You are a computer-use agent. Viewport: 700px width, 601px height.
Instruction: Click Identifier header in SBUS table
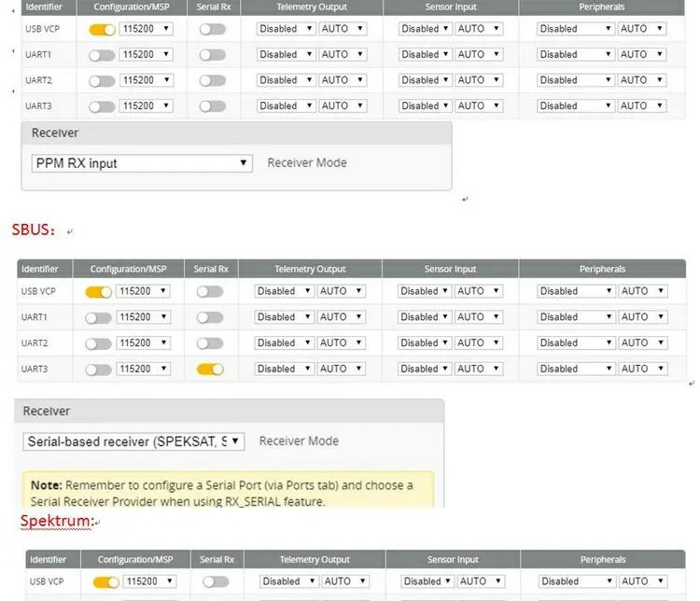[40, 270]
